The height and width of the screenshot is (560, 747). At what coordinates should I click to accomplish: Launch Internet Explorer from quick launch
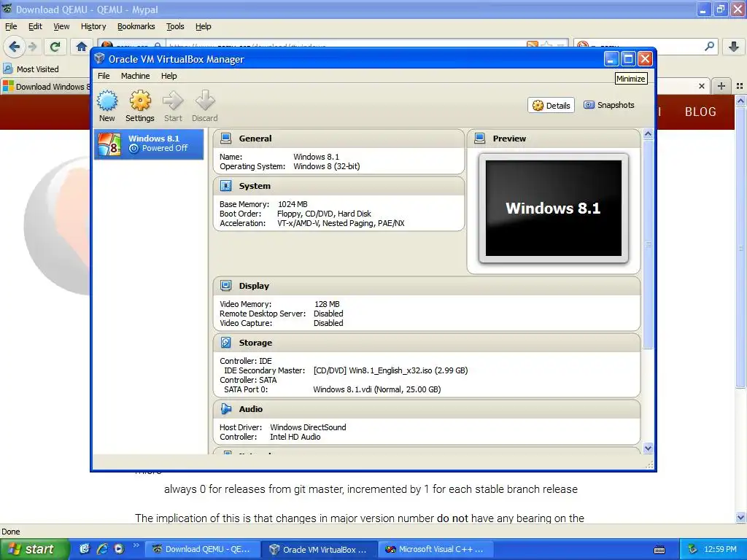click(102, 549)
